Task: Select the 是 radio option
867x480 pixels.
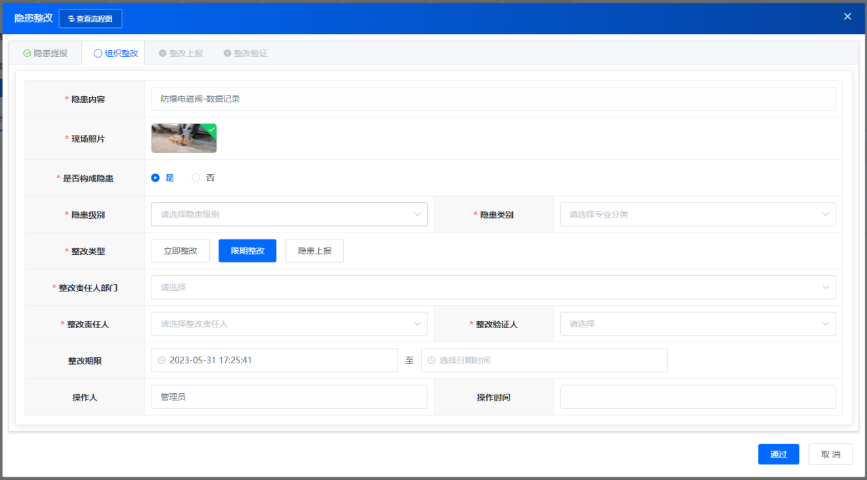Action: pos(156,178)
